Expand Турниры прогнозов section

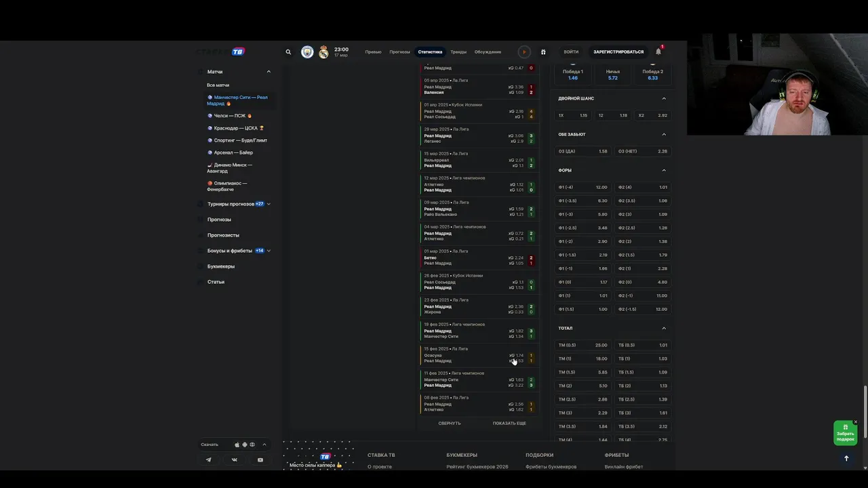[x=269, y=204]
